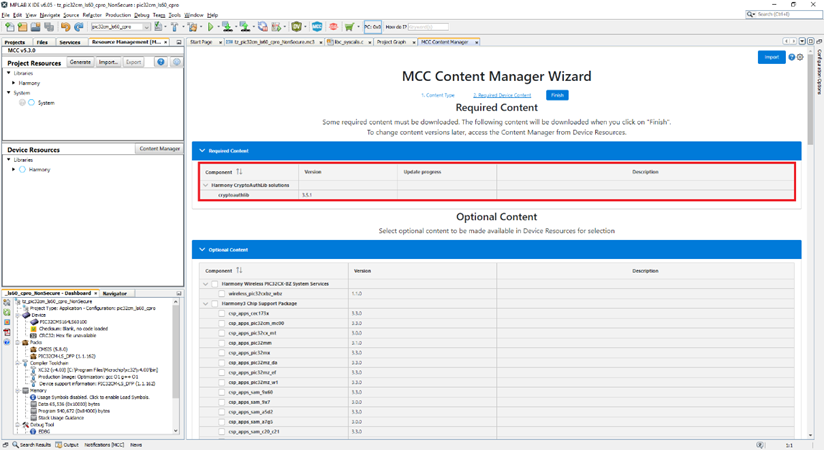Click How do I keyword search field
824x450 pixels.
click(428, 27)
